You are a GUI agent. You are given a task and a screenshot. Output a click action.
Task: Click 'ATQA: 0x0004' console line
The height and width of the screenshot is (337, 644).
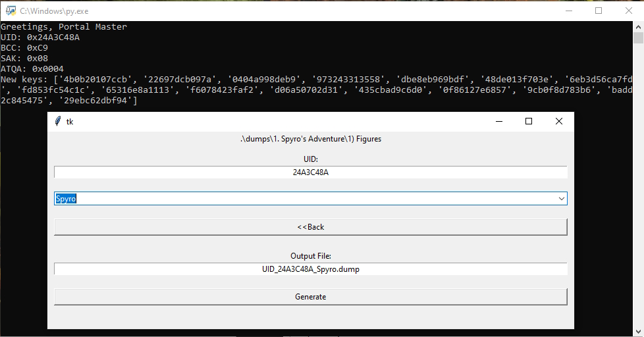(32, 69)
